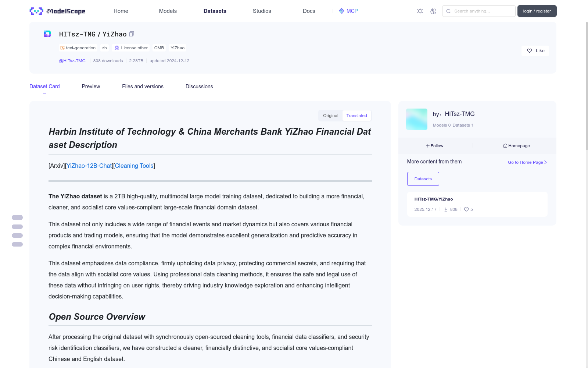Open the @HITsz-TMG owner link
The width and height of the screenshot is (588, 368).
[x=72, y=61]
